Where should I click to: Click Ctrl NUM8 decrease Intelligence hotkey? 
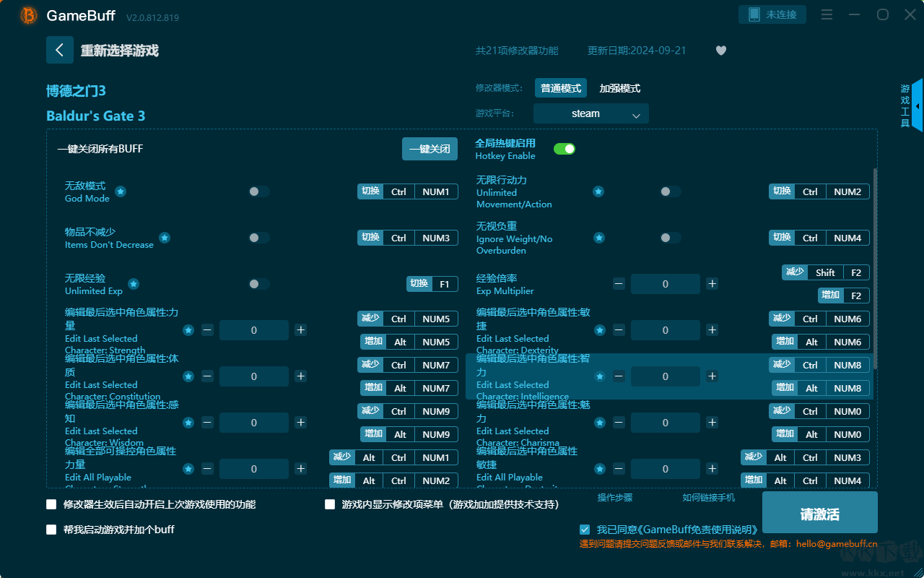819,365
